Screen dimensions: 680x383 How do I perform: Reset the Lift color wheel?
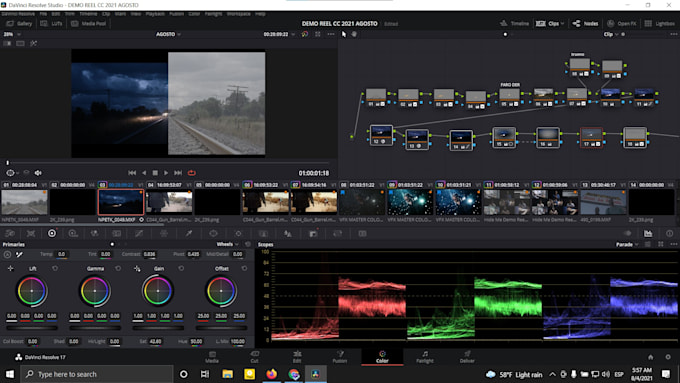tap(55, 268)
